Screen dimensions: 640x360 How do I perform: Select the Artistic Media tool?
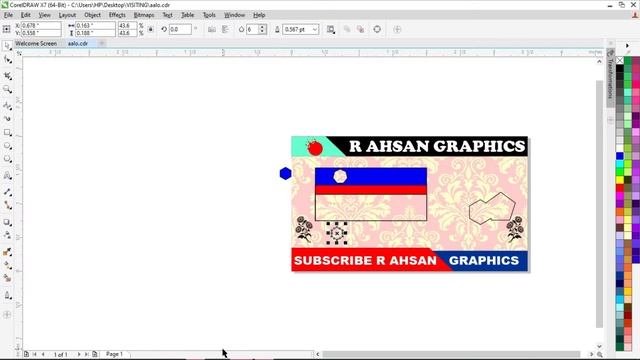pyautogui.click(x=7, y=119)
